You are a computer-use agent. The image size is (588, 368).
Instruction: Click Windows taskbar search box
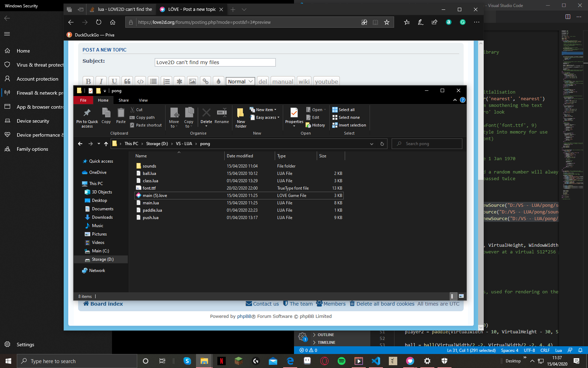point(77,361)
